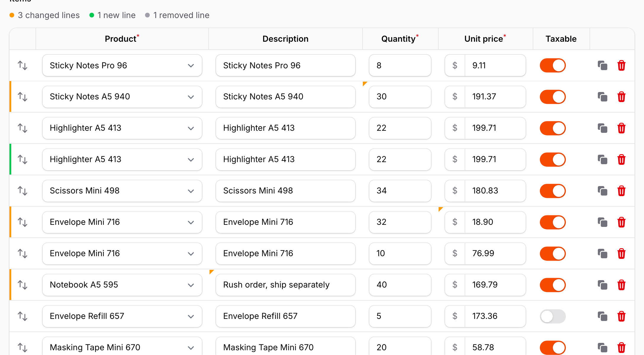Duplicate the Masking Tape Mini 670 line
This screenshot has width=644, height=355.
point(602,348)
